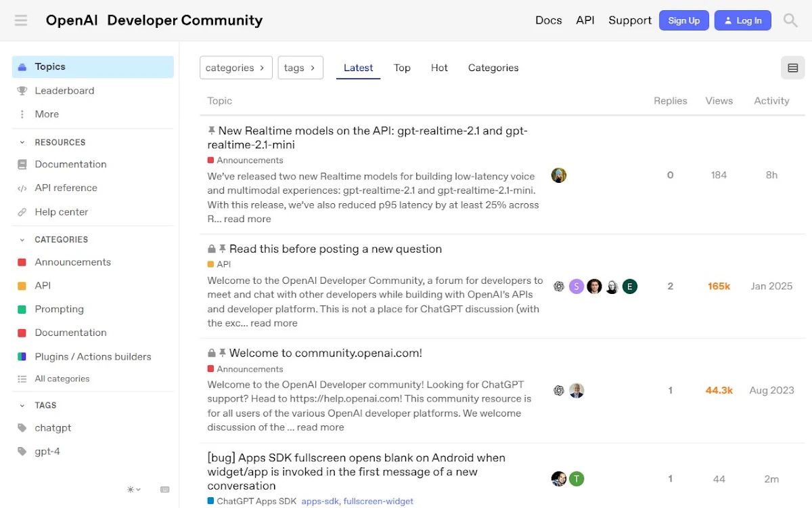Click the topic list layout icon
Screen dimensions: 812x508
tap(793, 68)
